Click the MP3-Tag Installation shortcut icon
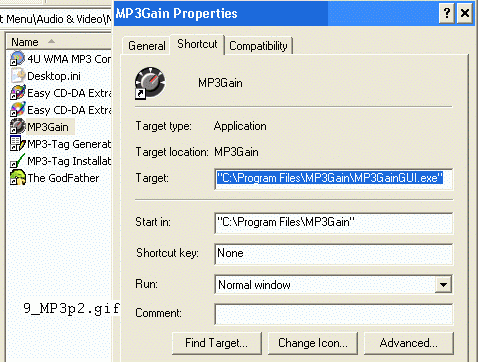Screen dimensions: 478x362 click(17, 161)
